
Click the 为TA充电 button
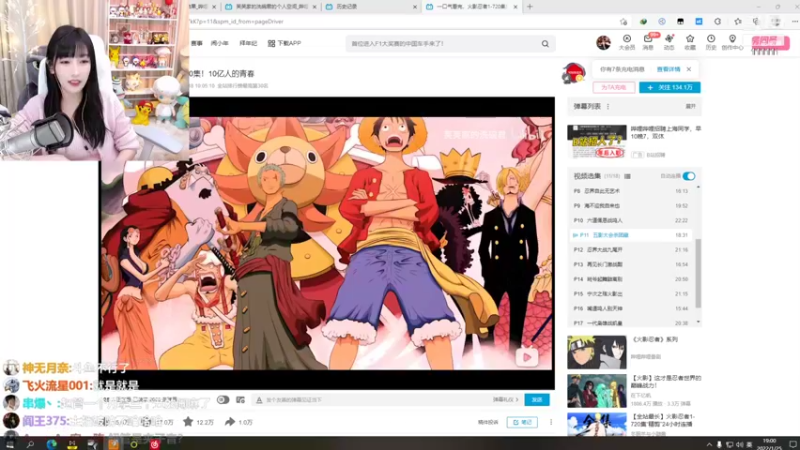pyautogui.click(x=614, y=87)
